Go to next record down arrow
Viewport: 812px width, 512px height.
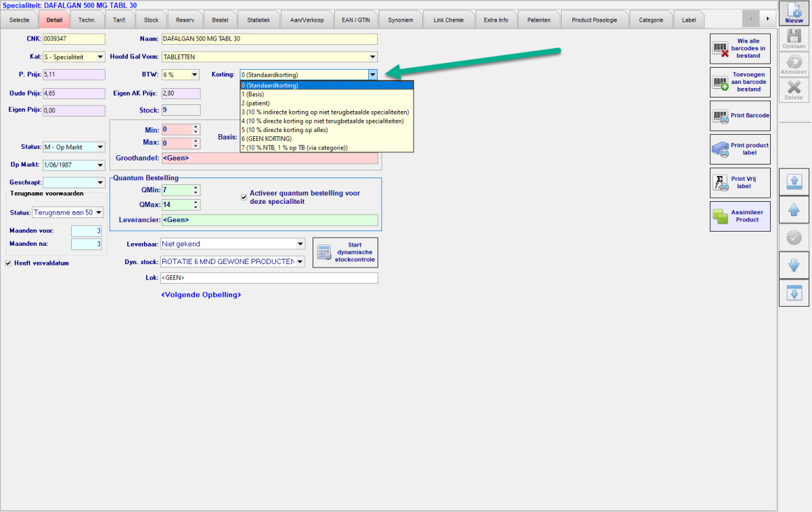point(794,265)
